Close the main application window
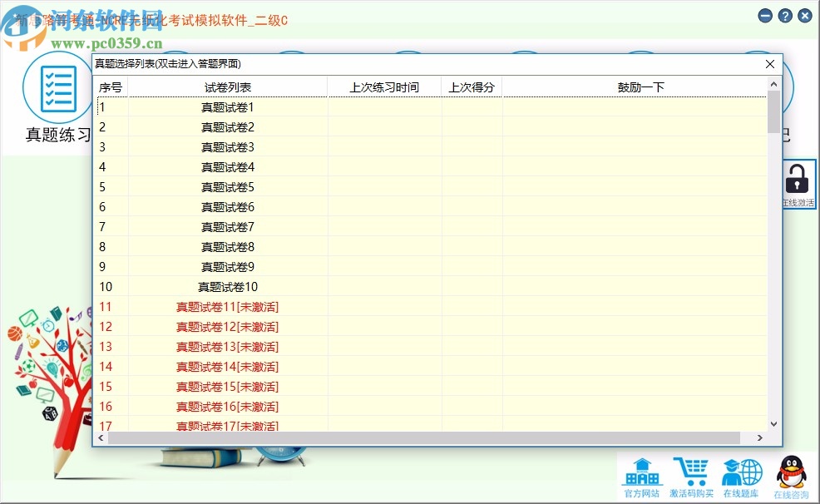The height and width of the screenshot is (504, 820). point(805,16)
